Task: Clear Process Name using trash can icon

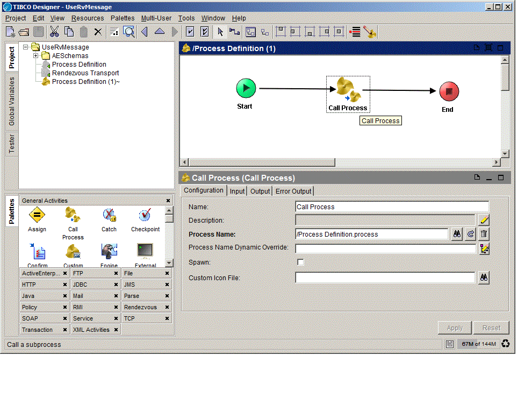Action: pyautogui.click(x=484, y=234)
